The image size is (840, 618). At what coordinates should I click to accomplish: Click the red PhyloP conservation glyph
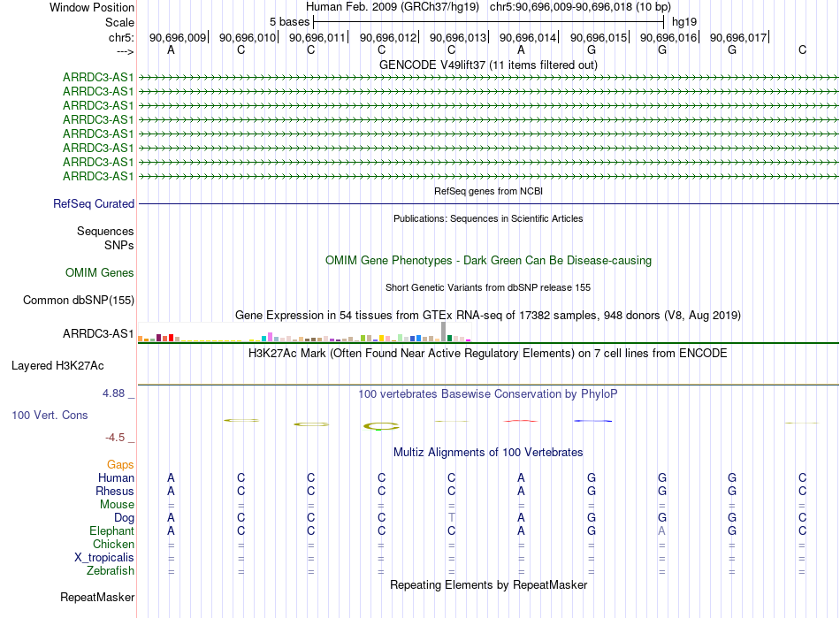[x=520, y=421]
